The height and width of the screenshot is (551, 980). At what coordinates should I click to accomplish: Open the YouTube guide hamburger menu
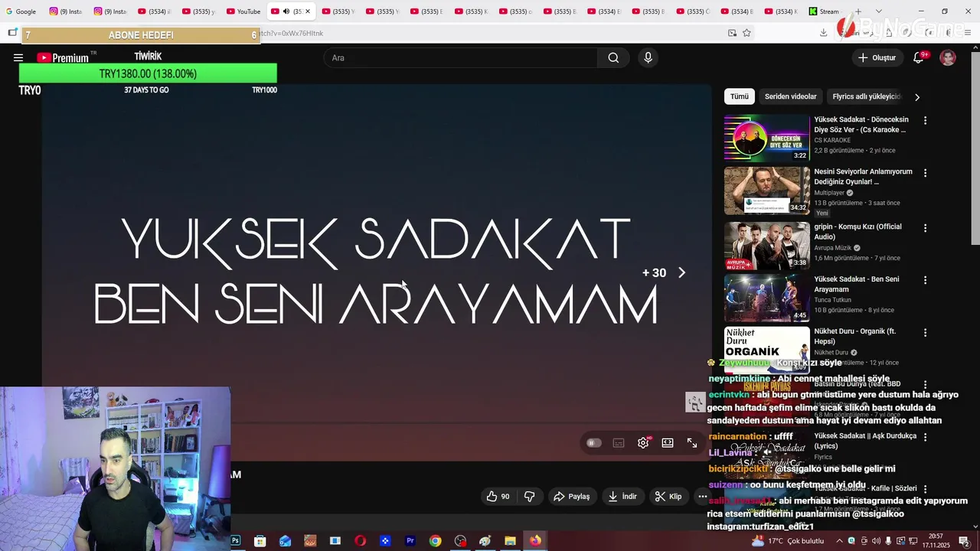click(x=18, y=58)
